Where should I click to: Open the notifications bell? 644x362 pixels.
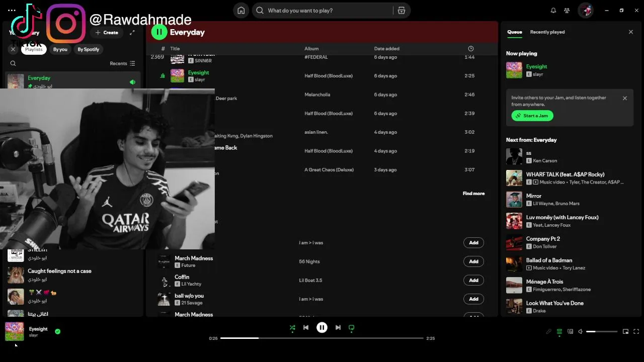pos(553,11)
